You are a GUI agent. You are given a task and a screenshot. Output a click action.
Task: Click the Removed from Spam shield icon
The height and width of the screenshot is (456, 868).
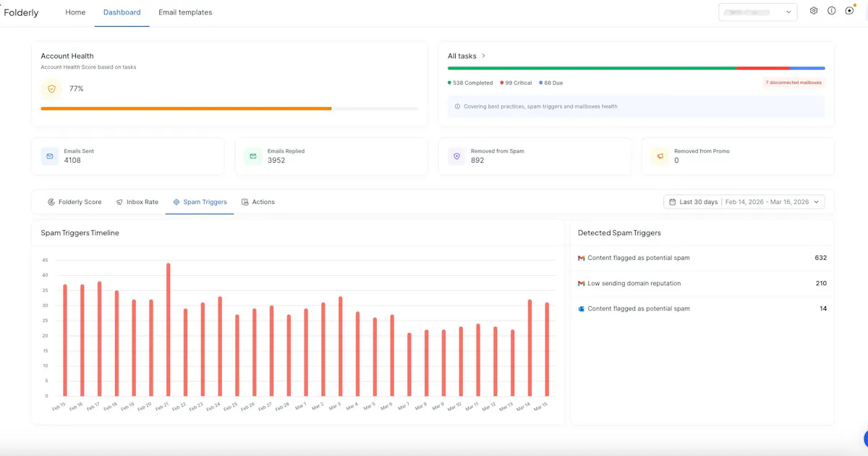[x=456, y=156]
